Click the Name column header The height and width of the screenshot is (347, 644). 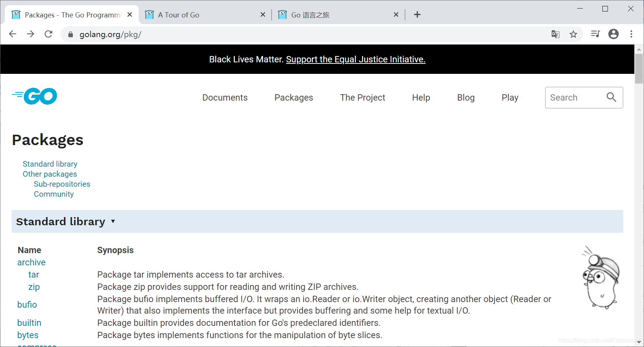[29, 250]
